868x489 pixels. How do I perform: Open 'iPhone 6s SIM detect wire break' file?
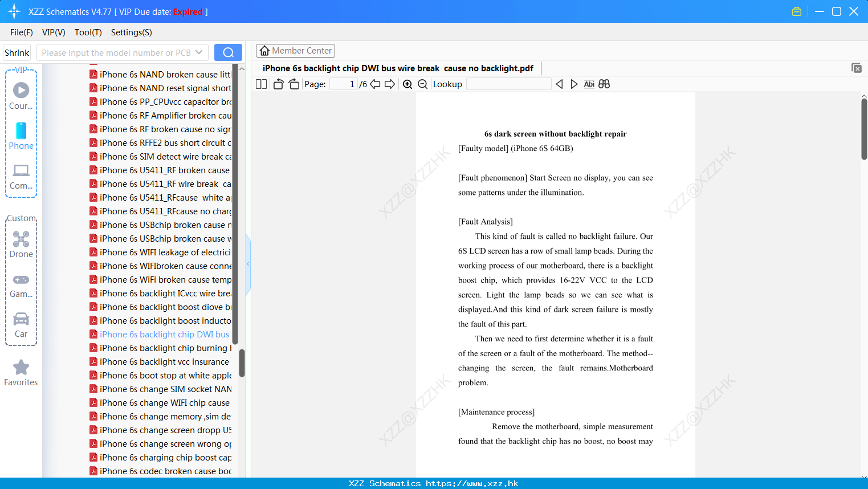pos(161,157)
